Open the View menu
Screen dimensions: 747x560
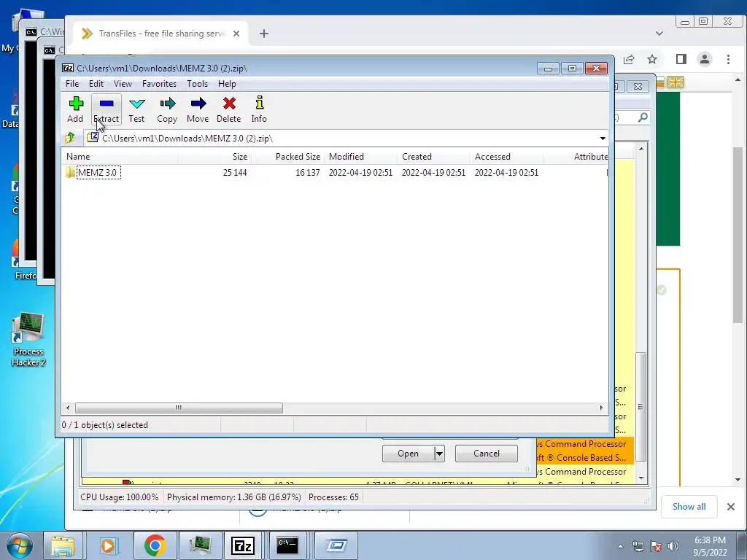tap(123, 84)
